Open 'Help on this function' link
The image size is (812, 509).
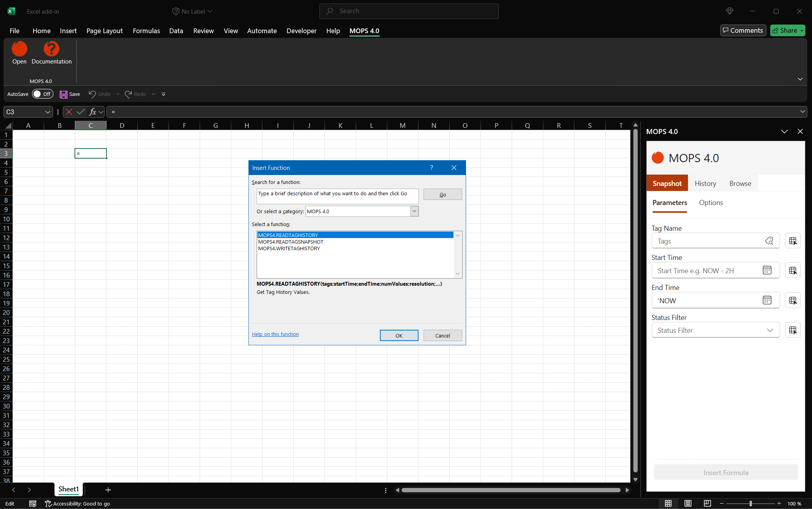tap(275, 334)
